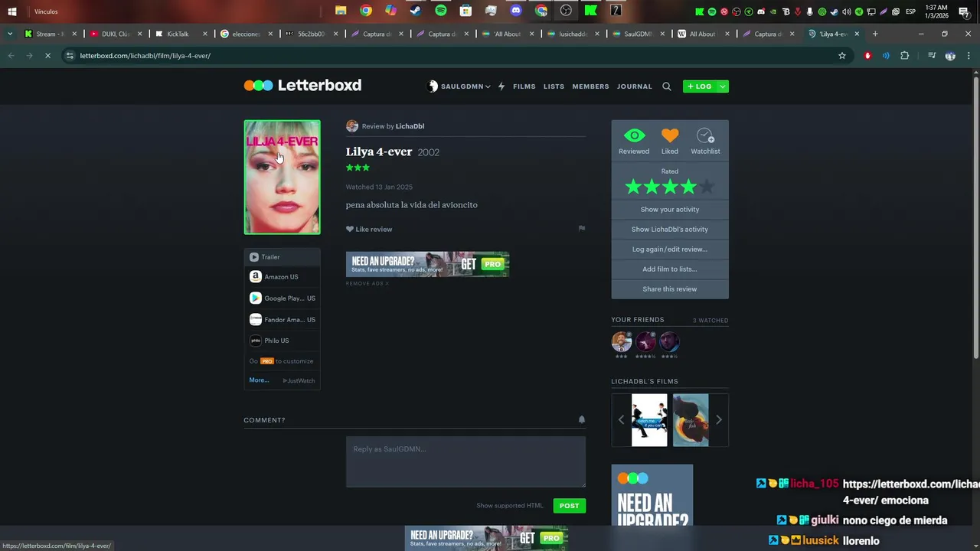Image resolution: width=980 pixels, height=551 pixels.
Task: Open 3 WATCHED friends link
Action: pyautogui.click(x=710, y=321)
